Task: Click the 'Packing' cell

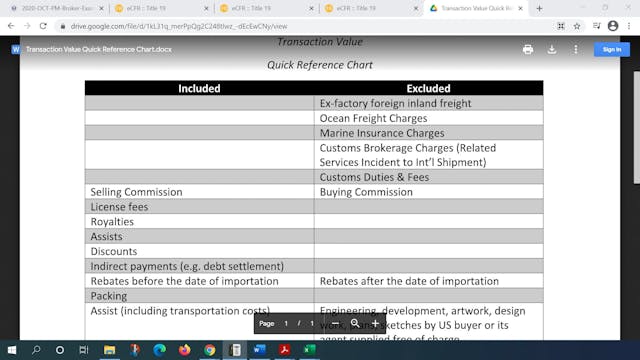Action: click(x=199, y=296)
